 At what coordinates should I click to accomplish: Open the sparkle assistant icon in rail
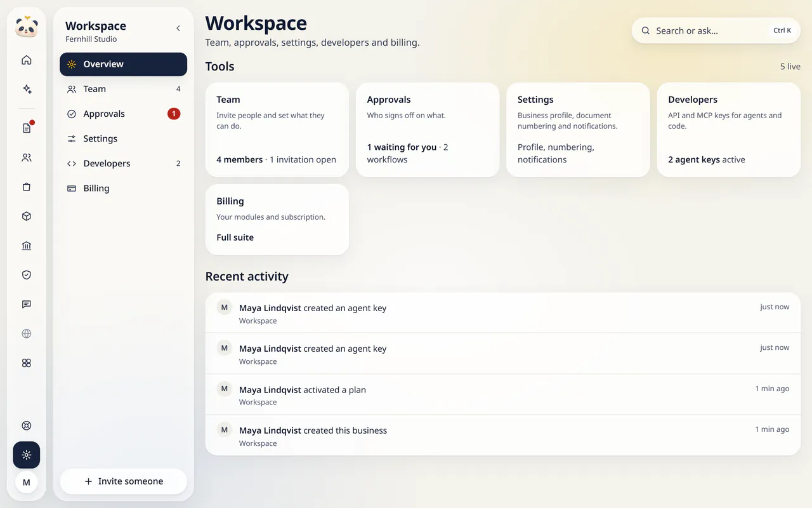27,89
